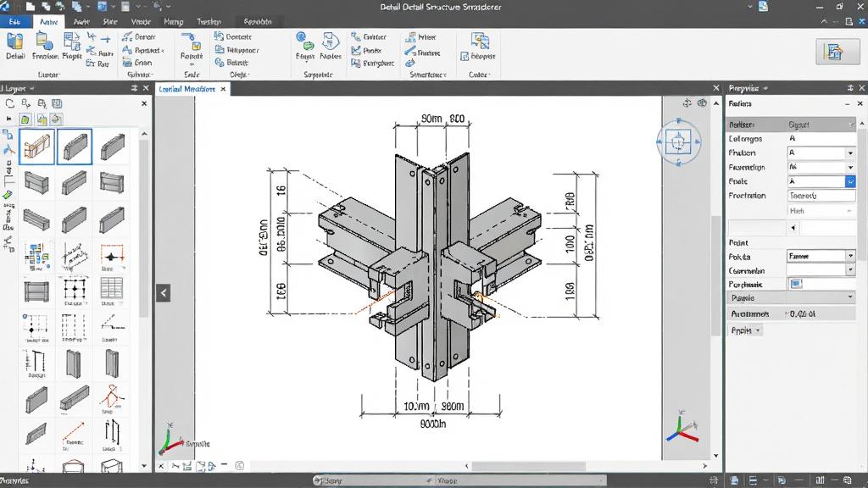Select the orange bracket thumbnail in the palette

36,147
